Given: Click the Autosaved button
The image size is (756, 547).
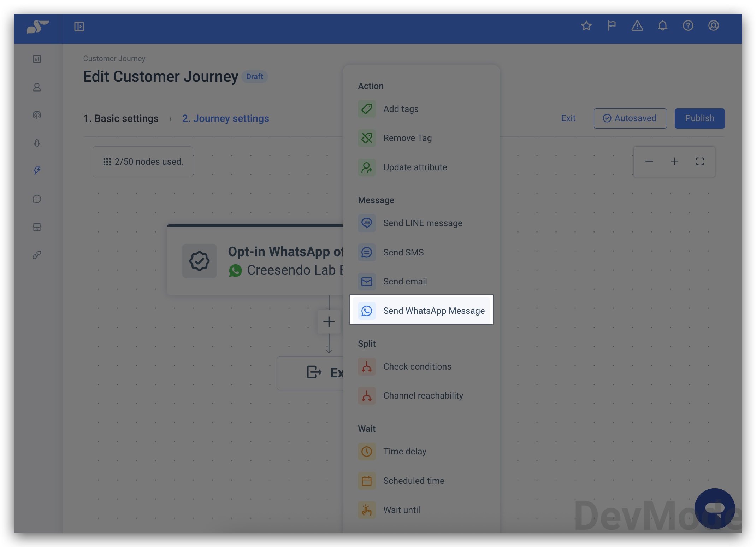Looking at the screenshot, I should coord(630,118).
